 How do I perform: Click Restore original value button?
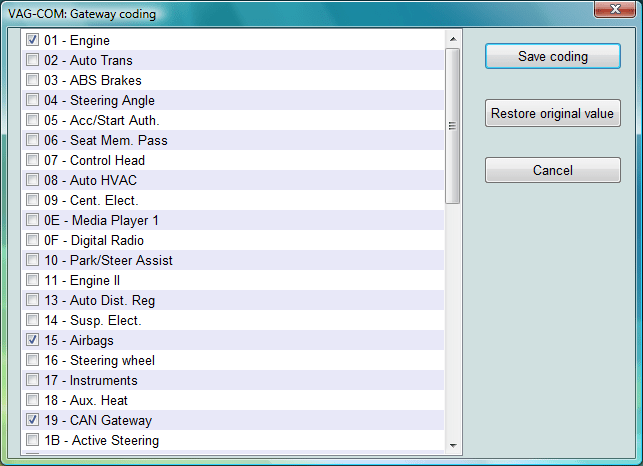pyautogui.click(x=553, y=113)
